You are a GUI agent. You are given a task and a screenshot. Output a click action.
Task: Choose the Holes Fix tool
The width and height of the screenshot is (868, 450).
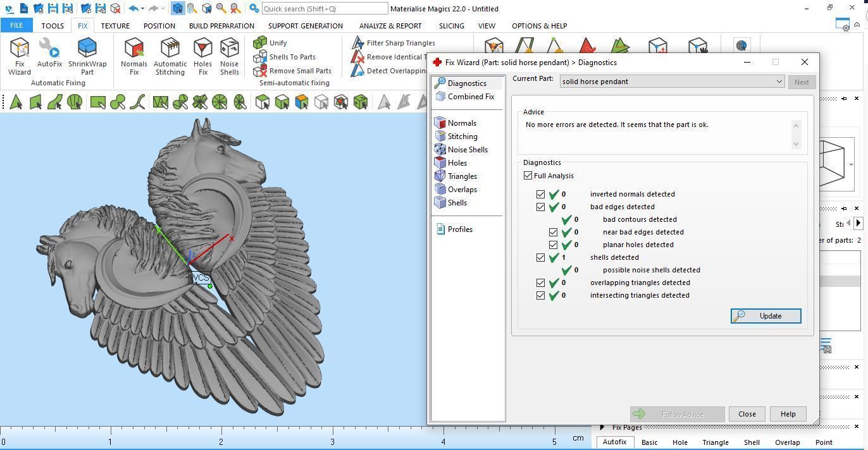[202, 56]
